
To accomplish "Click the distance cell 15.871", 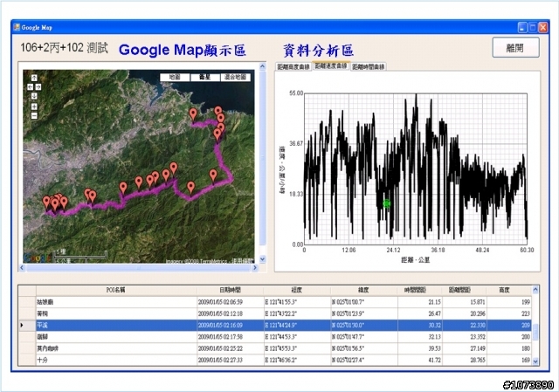I will point(465,302).
